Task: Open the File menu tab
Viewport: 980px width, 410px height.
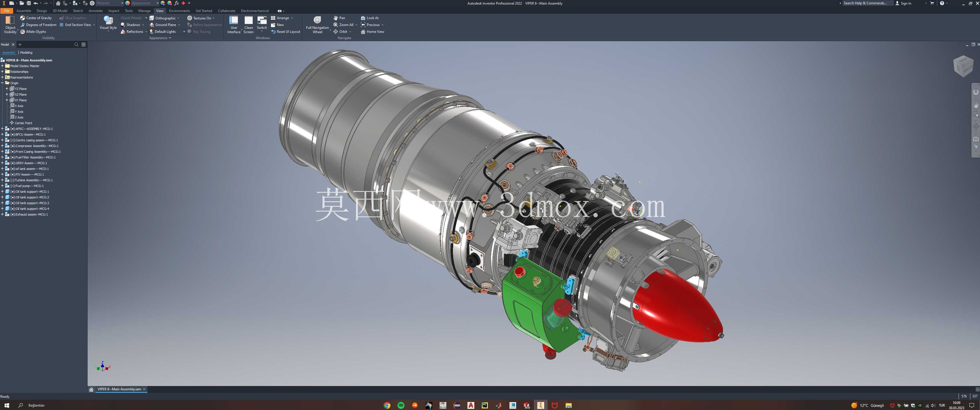Action: pos(7,11)
